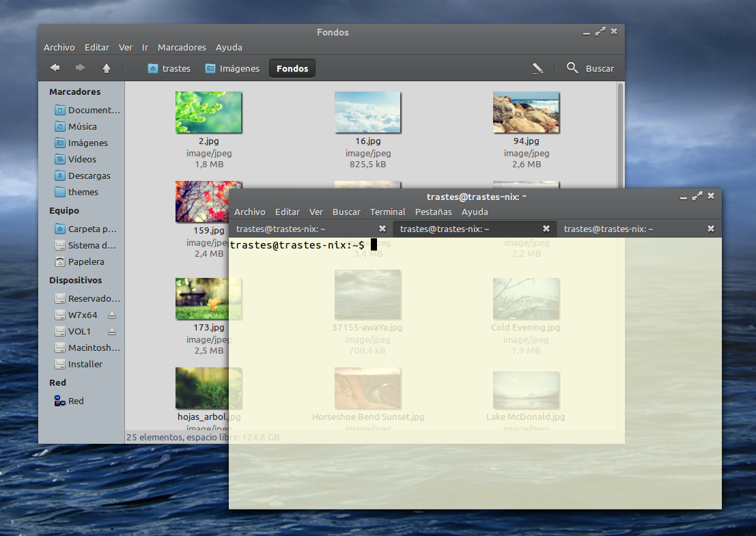Open Red network location in sidebar
The height and width of the screenshot is (536, 756).
point(70,401)
